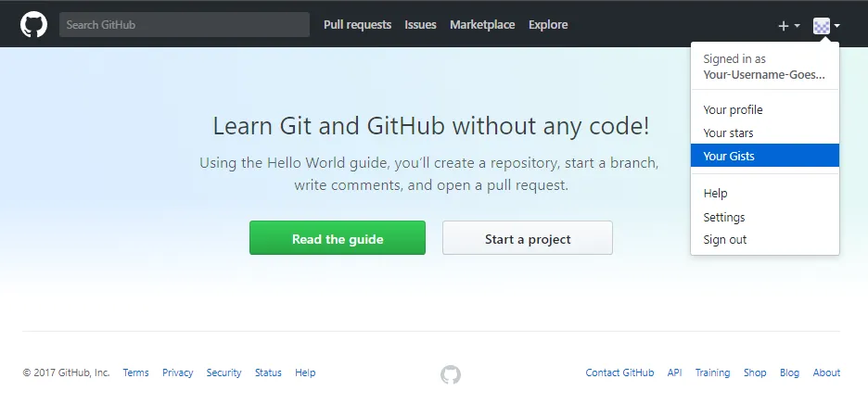Click the Your-Username-Goes... username text
The image size is (868, 404).
tap(764, 75)
